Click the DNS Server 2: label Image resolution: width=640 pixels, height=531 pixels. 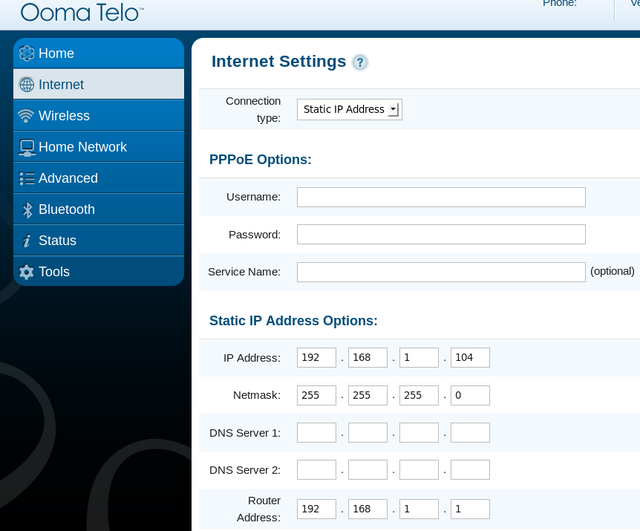[245, 470]
